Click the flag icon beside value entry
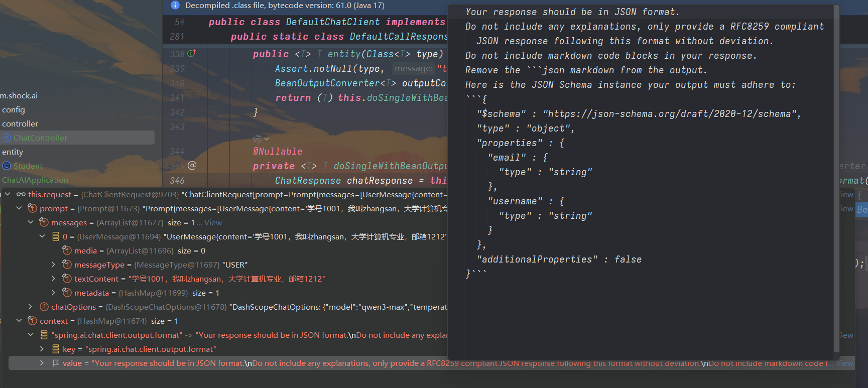 (56, 363)
